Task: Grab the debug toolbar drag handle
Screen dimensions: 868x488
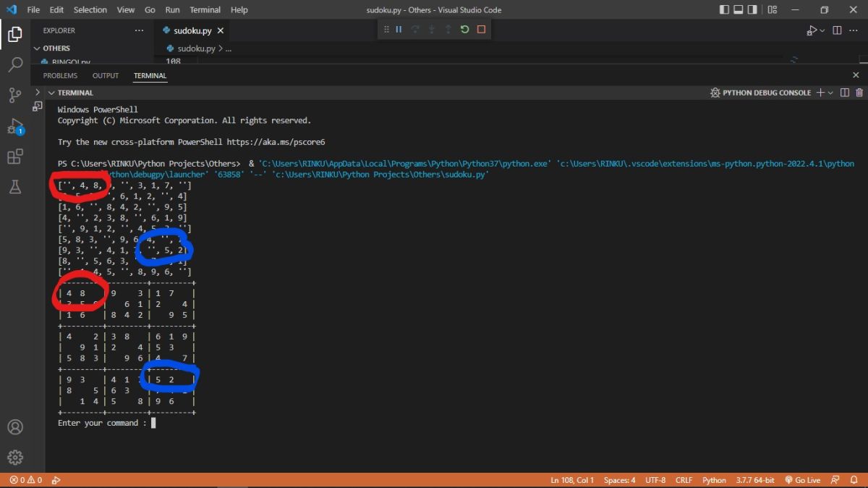Action: pyautogui.click(x=386, y=30)
